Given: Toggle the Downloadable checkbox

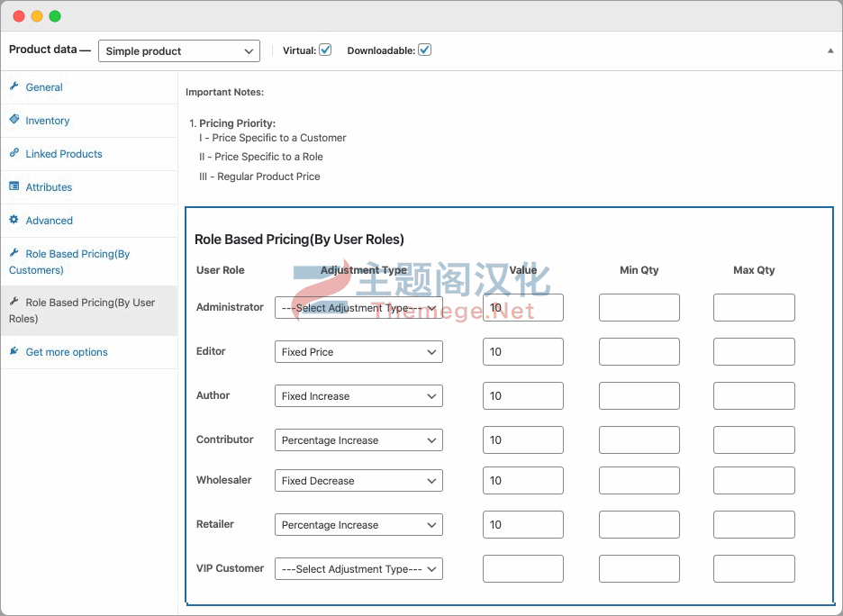Looking at the screenshot, I should coord(425,50).
